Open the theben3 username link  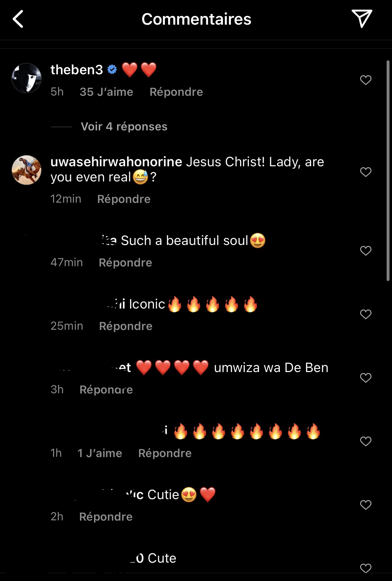tap(77, 70)
